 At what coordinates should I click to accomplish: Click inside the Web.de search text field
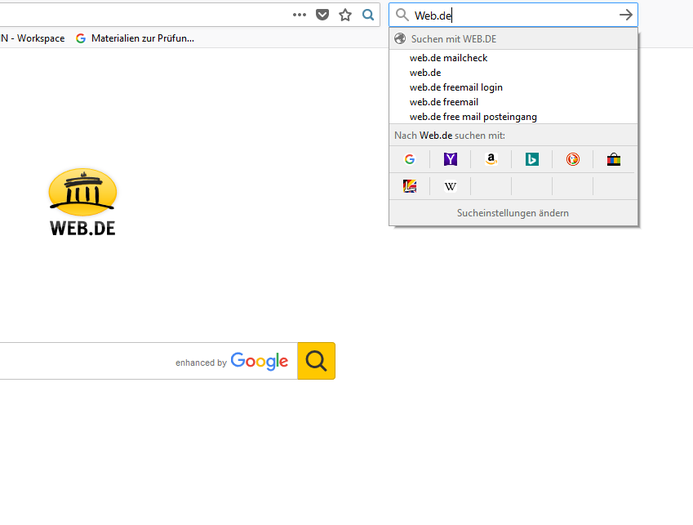[514, 15]
